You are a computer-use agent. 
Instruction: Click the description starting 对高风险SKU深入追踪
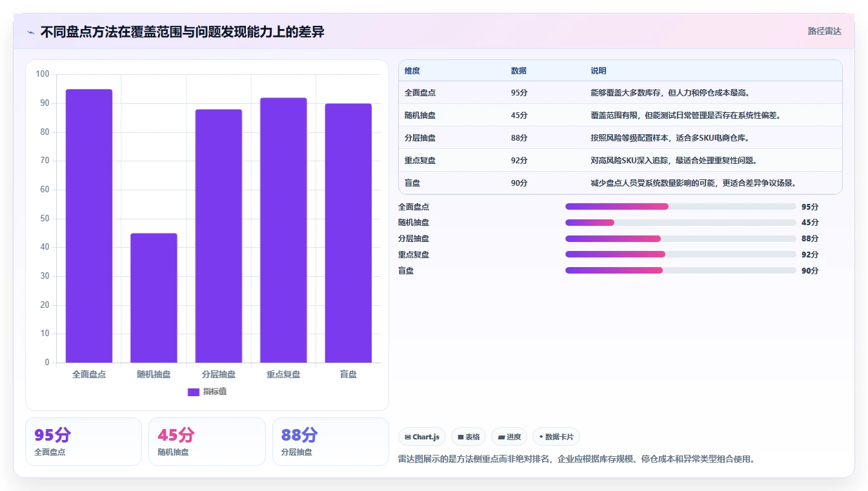674,161
